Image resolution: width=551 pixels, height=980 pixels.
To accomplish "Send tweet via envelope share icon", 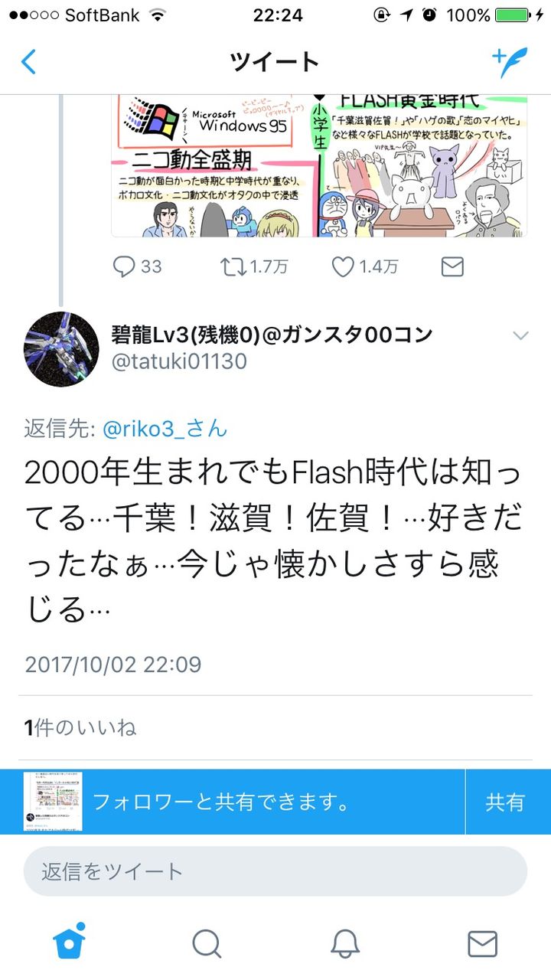I will point(452,266).
